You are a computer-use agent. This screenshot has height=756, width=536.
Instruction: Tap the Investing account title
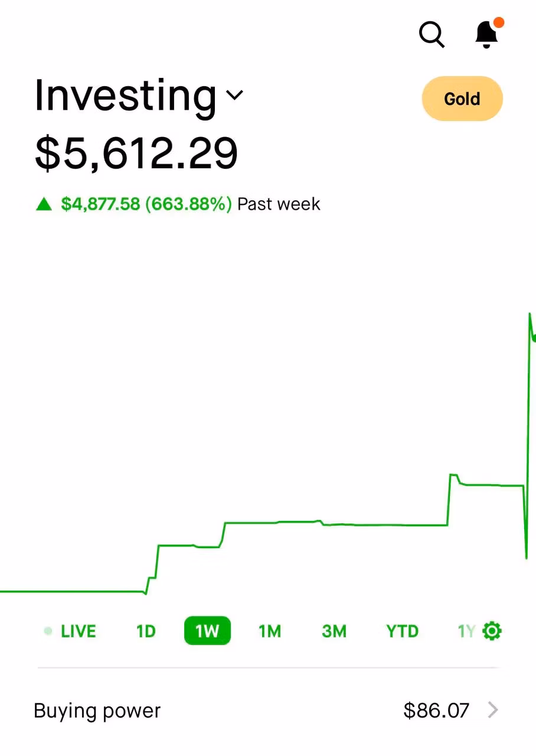pyautogui.click(x=125, y=95)
